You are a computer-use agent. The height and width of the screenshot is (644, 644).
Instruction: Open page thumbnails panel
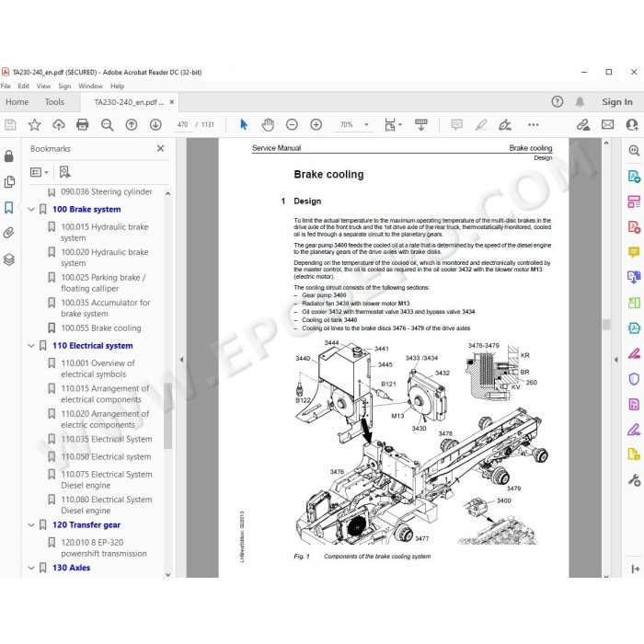point(9,182)
